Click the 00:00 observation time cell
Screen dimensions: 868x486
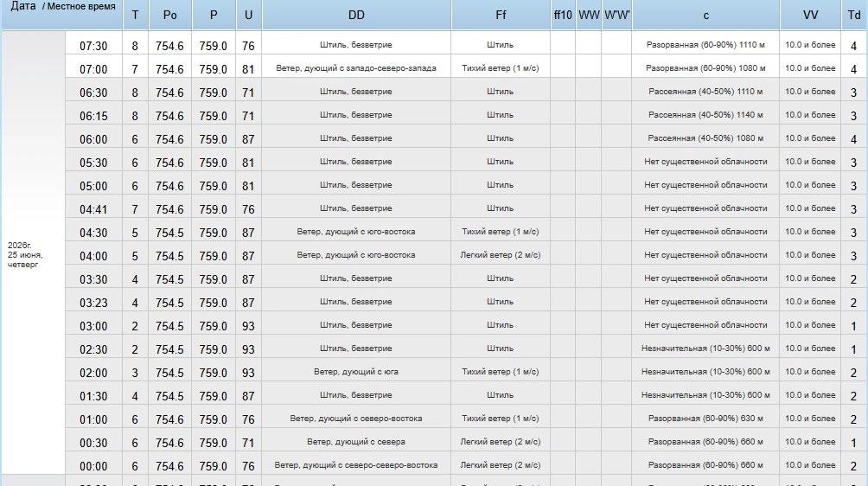point(93,466)
